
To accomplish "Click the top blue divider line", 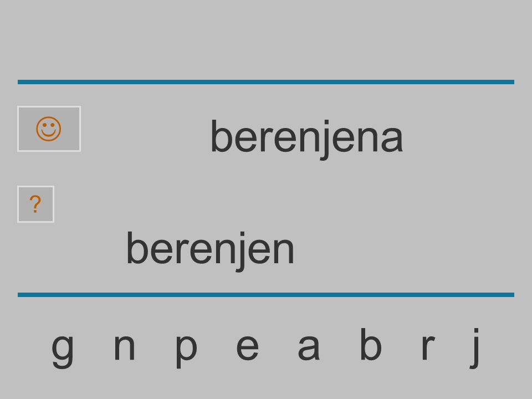I will click(x=266, y=82).
